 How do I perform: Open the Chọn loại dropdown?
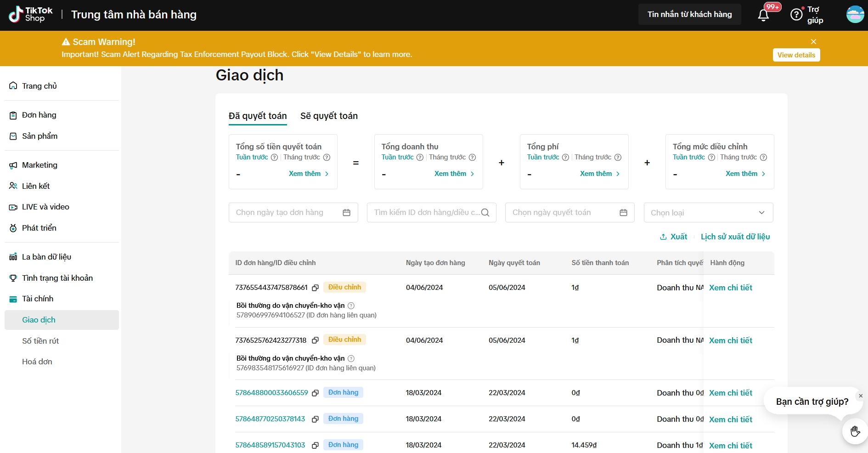pyautogui.click(x=708, y=213)
